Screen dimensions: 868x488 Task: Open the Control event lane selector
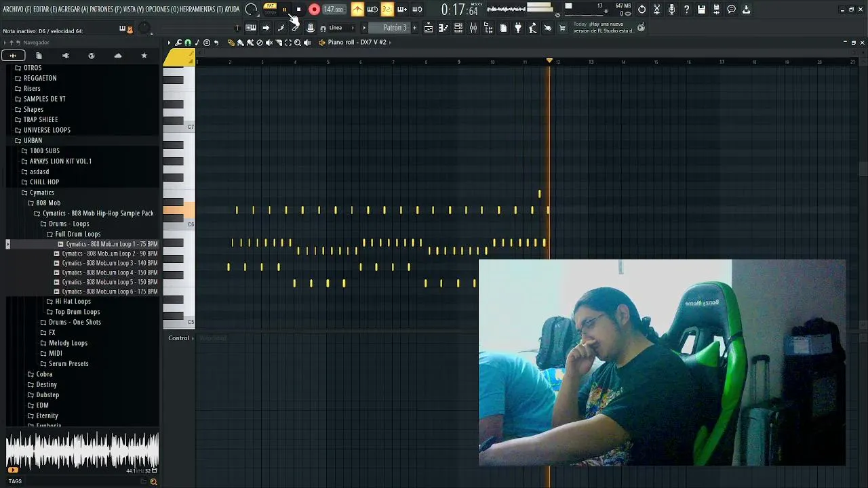(181, 338)
